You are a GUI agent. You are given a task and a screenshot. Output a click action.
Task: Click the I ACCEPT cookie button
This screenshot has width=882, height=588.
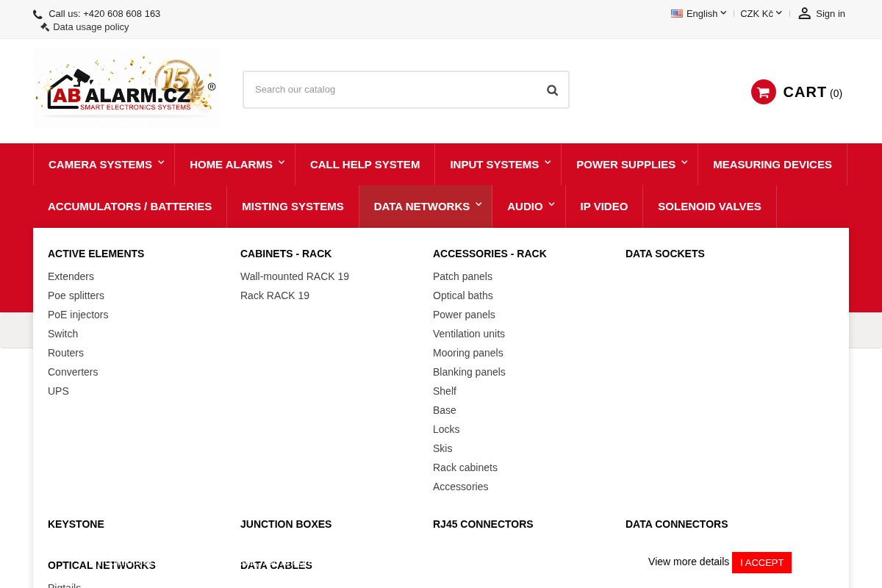coord(761,562)
